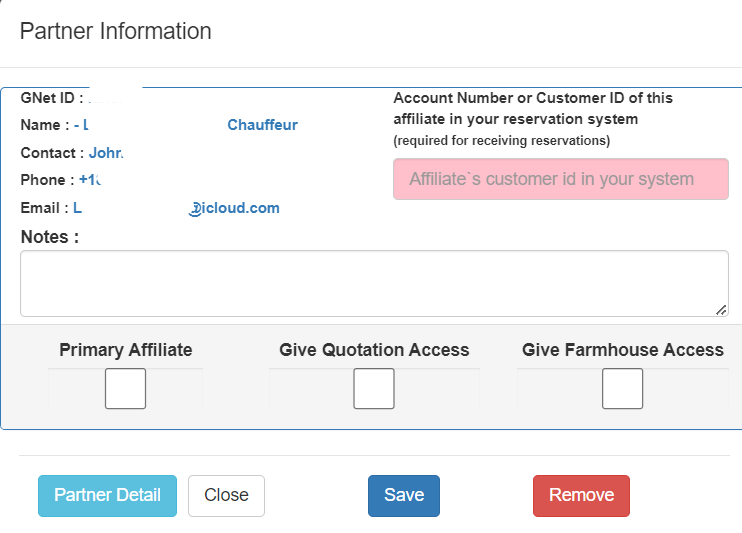
Task: Open the partner name ending in Chauffeur
Action: (262, 125)
